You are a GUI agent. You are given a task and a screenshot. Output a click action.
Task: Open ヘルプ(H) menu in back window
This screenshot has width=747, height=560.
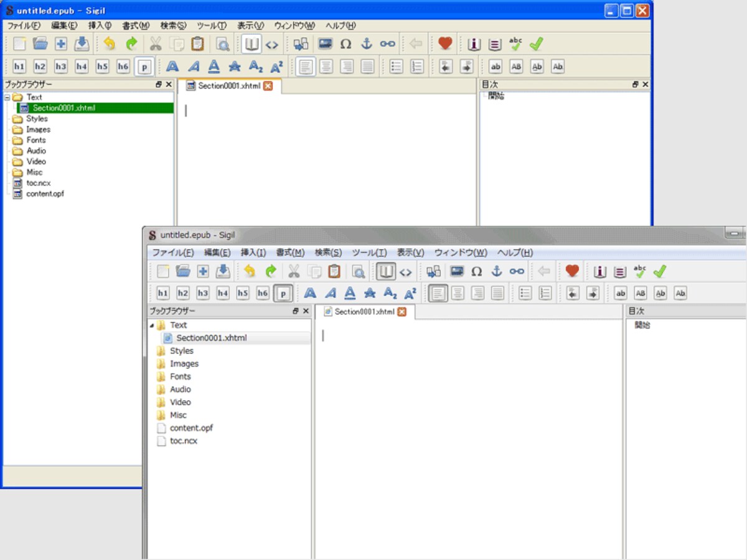341,26
